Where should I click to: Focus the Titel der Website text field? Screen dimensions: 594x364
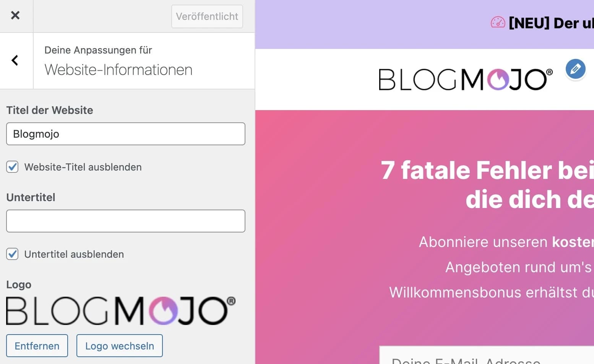(x=125, y=134)
